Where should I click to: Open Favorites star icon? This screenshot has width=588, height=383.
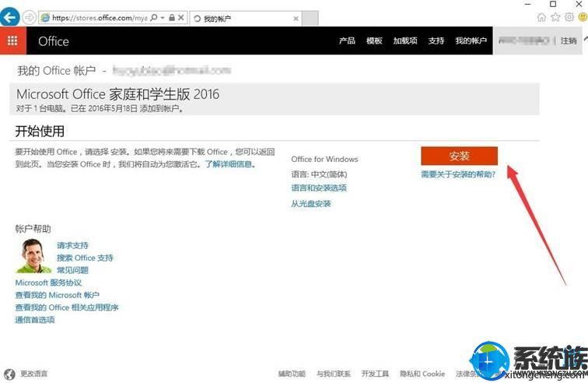(x=555, y=17)
